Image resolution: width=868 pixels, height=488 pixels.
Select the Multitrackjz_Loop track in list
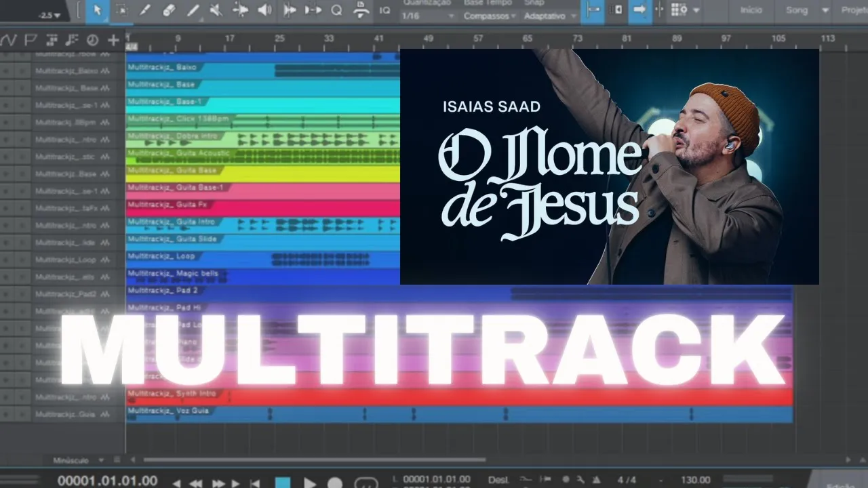66,260
